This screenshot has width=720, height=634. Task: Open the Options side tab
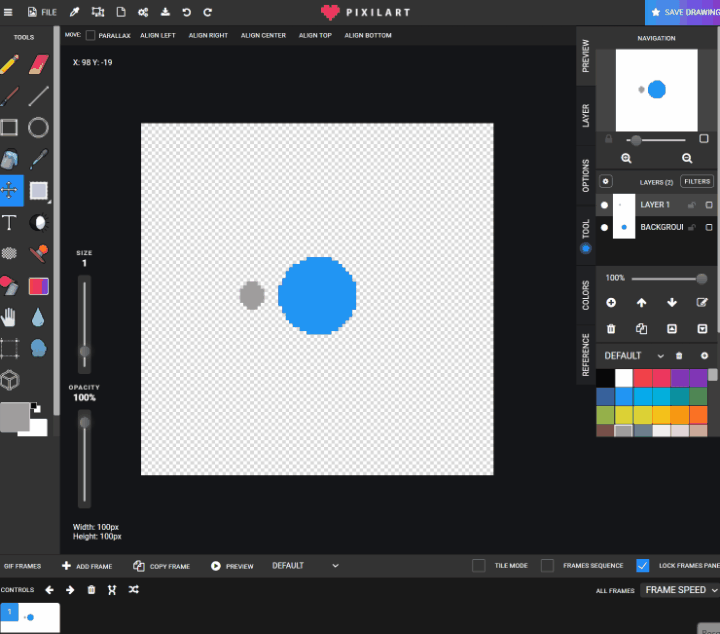(x=585, y=175)
